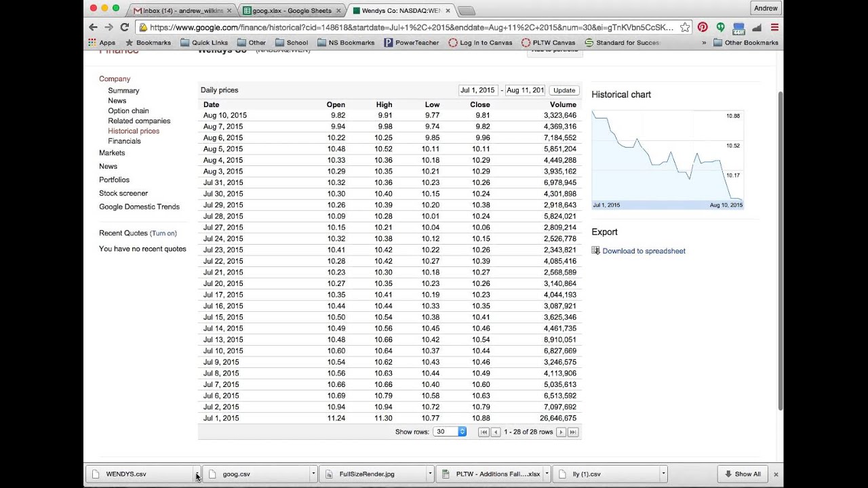
Task: Click the historical price chart thumbnail
Action: point(668,159)
